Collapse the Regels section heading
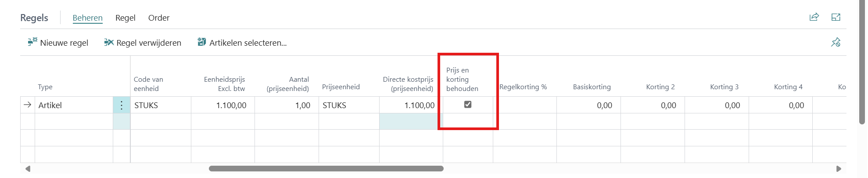Screen dimensions: 868x178 click(34, 18)
